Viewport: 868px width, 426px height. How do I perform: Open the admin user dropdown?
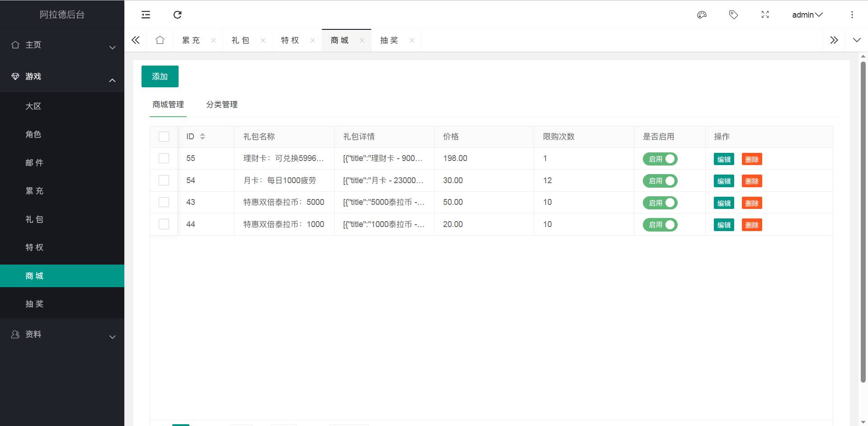807,15
